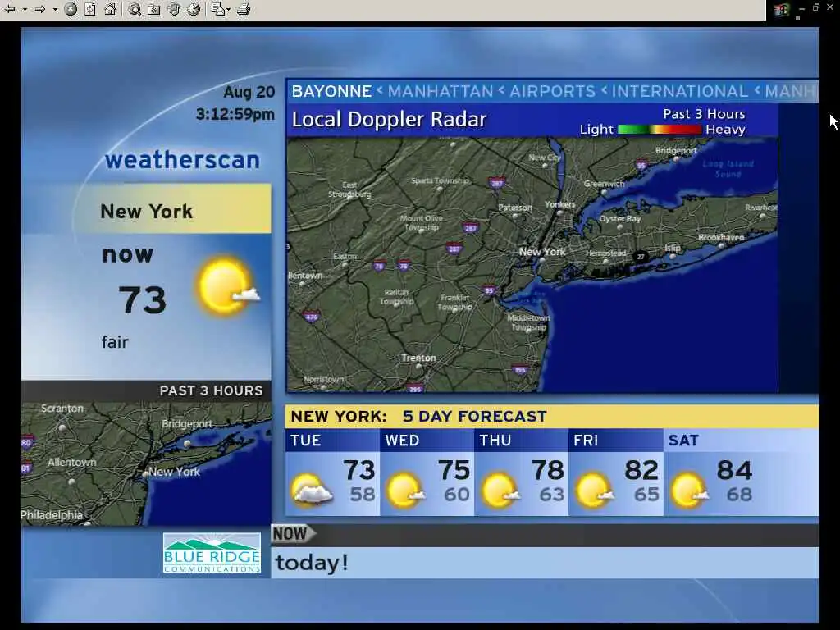
Task: Select the INTERNATIONAL location tab
Action: pyautogui.click(x=680, y=92)
